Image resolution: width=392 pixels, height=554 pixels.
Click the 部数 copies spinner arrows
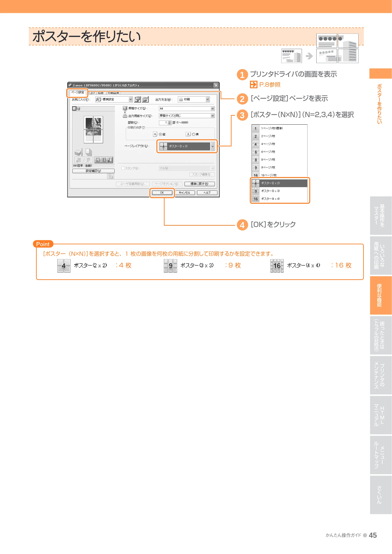click(x=169, y=123)
